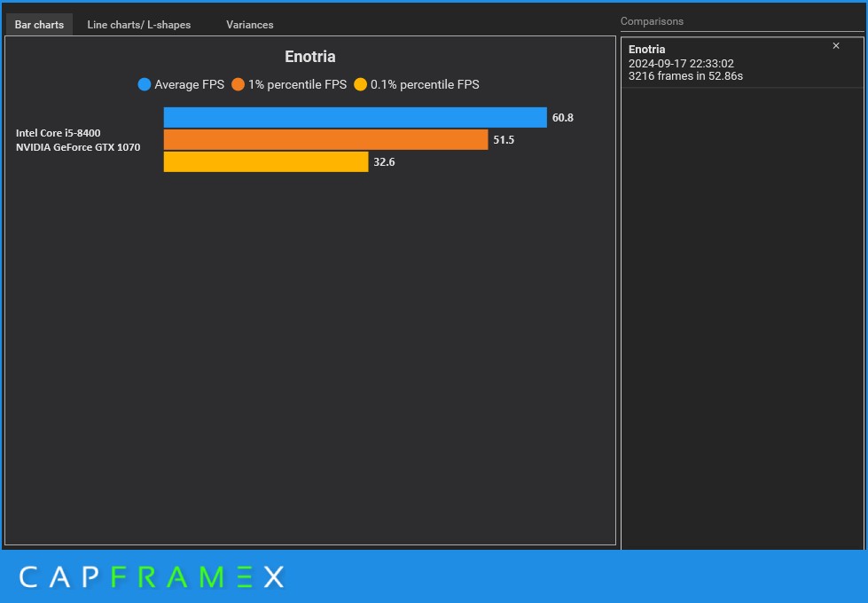Toggle Average FPS legend blue dot
The width and height of the screenshot is (868, 603).
click(x=144, y=85)
